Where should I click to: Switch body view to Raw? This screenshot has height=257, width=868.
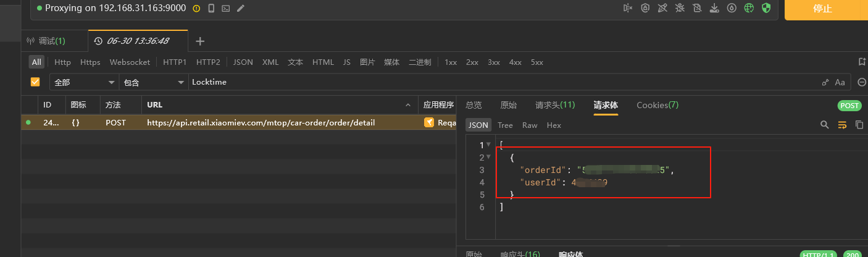[530, 125]
